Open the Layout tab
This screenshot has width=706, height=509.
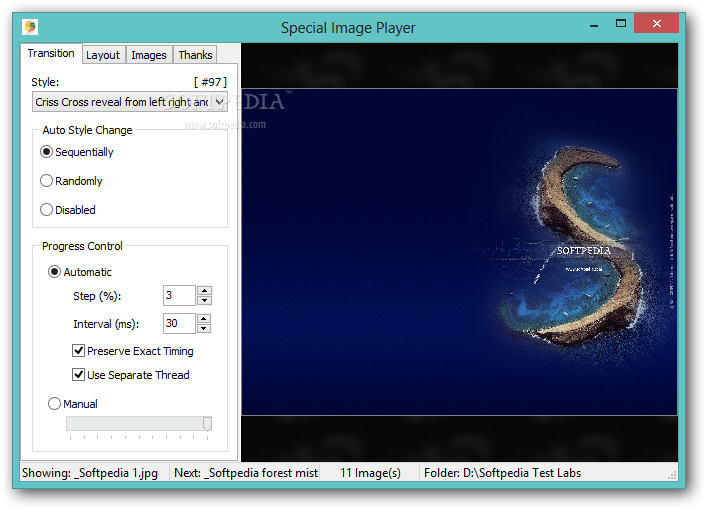103,55
